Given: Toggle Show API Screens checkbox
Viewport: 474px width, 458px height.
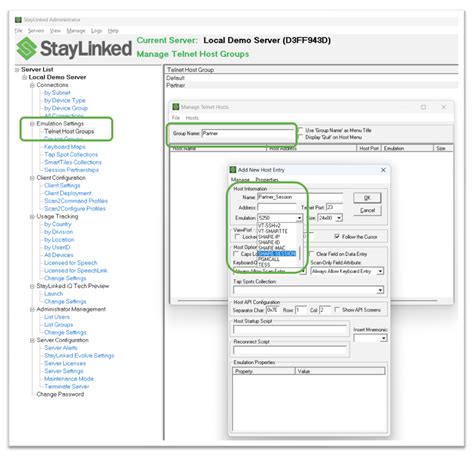Looking at the screenshot, I should (337, 310).
